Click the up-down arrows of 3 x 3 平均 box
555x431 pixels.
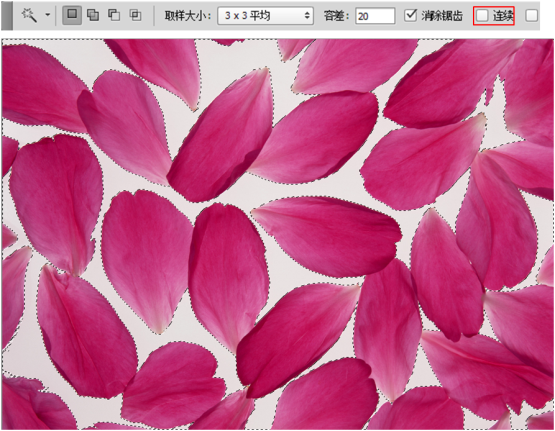pyautogui.click(x=307, y=16)
